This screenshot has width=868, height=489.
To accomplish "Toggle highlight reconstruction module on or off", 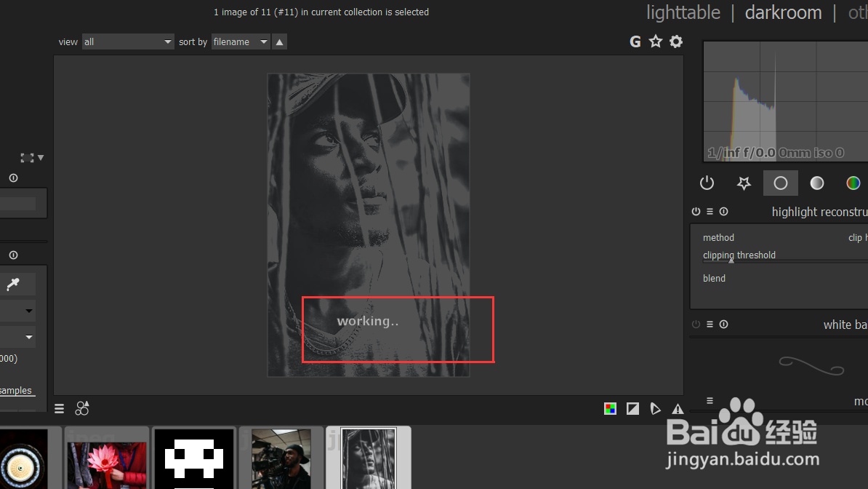I will coord(696,211).
